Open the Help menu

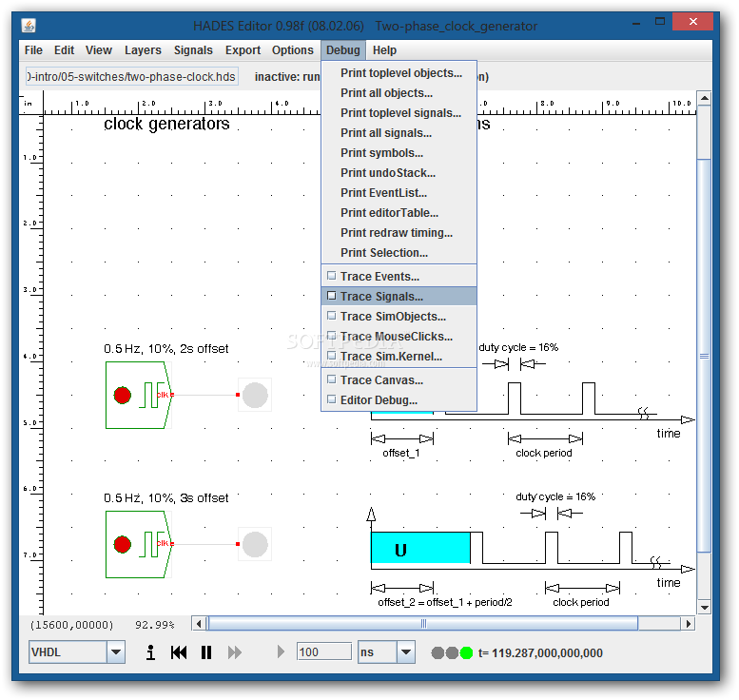pyautogui.click(x=384, y=50)
